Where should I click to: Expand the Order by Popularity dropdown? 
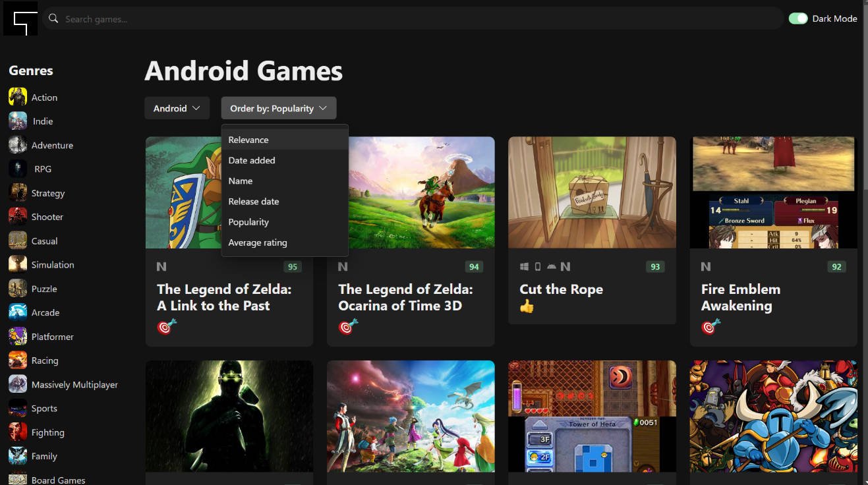pyautogui.click(x=278, y=107)
